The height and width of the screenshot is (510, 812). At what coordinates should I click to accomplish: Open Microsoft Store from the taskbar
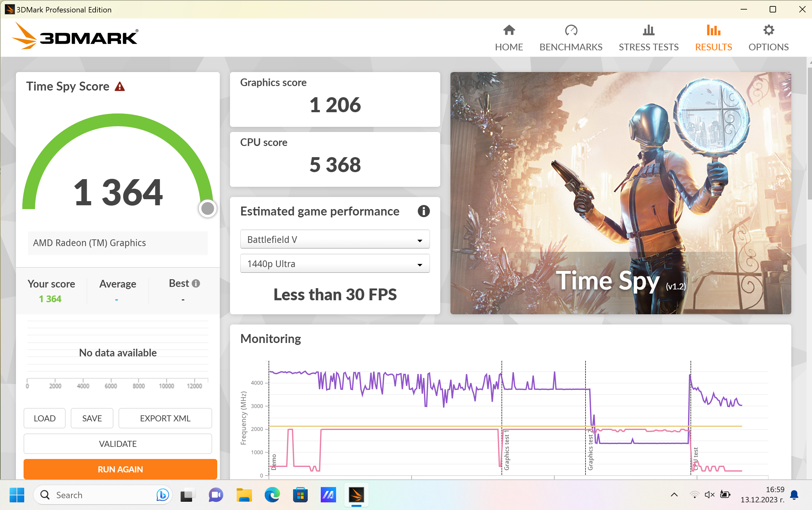(300, 495)
